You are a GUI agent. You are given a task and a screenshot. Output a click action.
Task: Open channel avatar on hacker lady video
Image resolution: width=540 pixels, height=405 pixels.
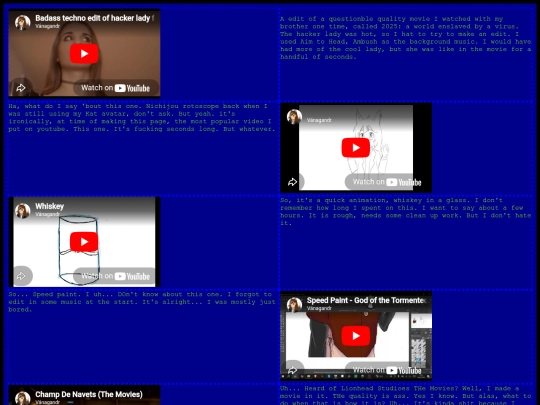click(x=22, y=22)
